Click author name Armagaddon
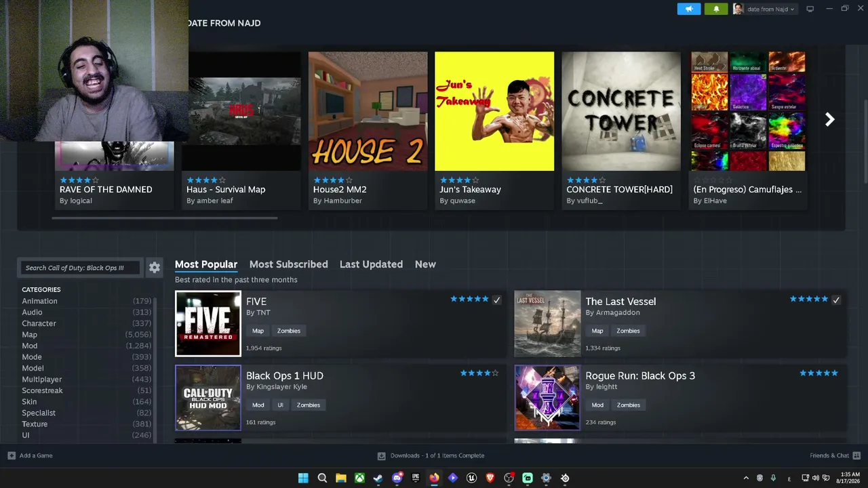Viewport: 868px width, 488px height. [x=618, y=312]
